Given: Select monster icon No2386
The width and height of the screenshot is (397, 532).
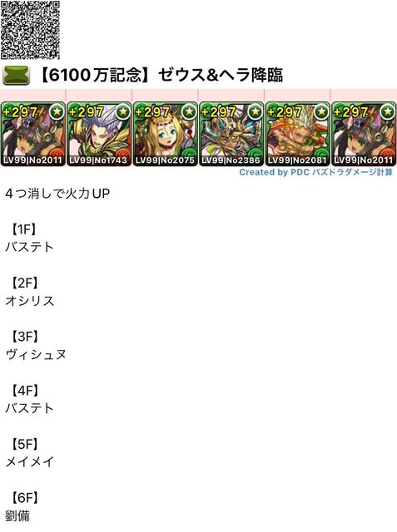Looking at the screenshot, I should click(x=231, y=135).
